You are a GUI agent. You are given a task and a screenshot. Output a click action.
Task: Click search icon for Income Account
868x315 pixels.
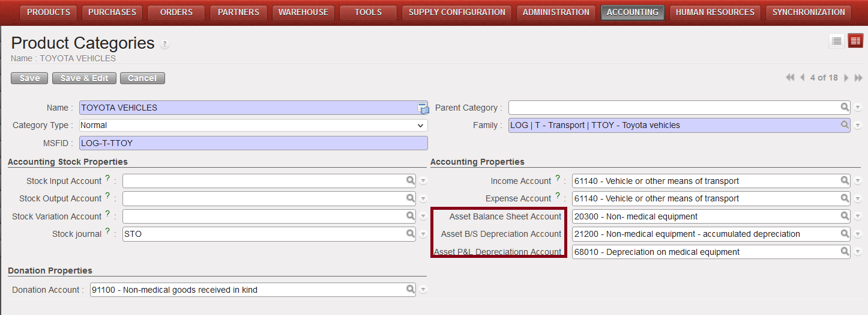(x=845, y=181)
